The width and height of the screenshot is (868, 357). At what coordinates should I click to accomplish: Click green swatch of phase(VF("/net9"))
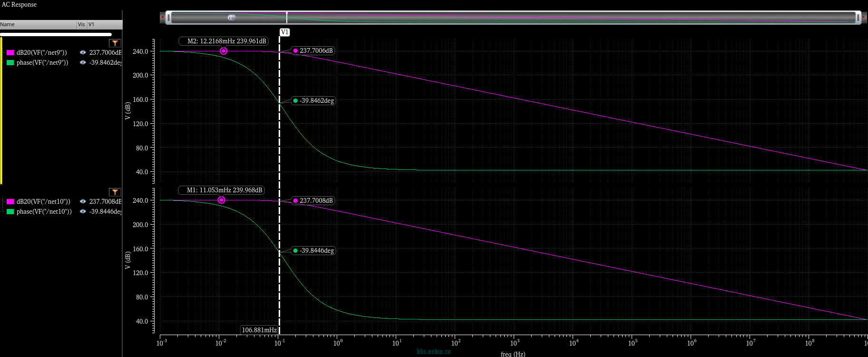pyautogui.click(x=10, y=62)
